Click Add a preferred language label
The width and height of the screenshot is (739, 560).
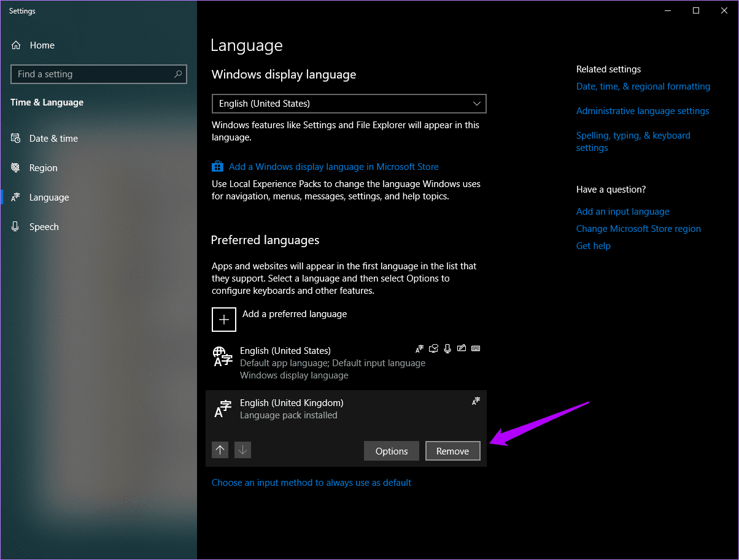coord(295,314)
